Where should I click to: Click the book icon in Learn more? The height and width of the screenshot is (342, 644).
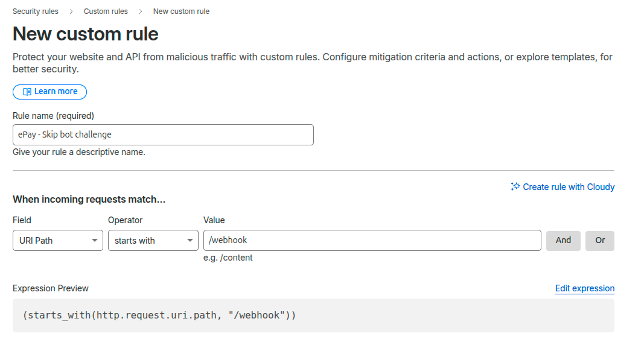click(27, 92)
